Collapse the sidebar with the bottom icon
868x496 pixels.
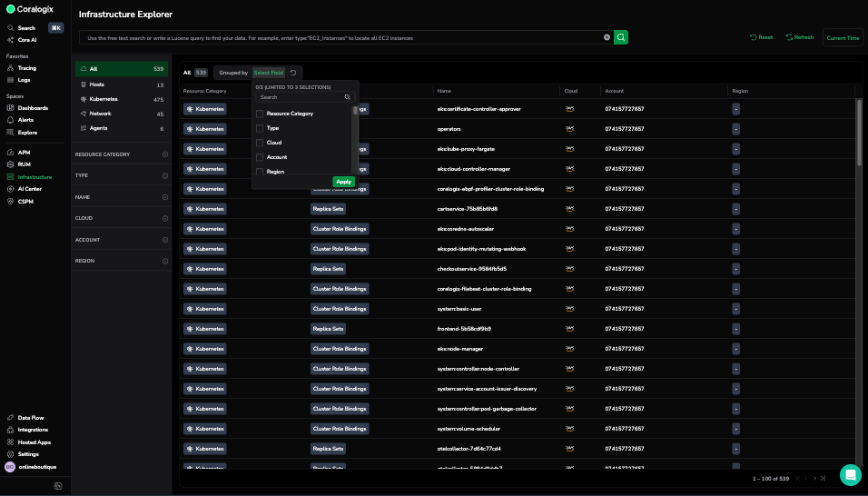click(x=57, y=486)
